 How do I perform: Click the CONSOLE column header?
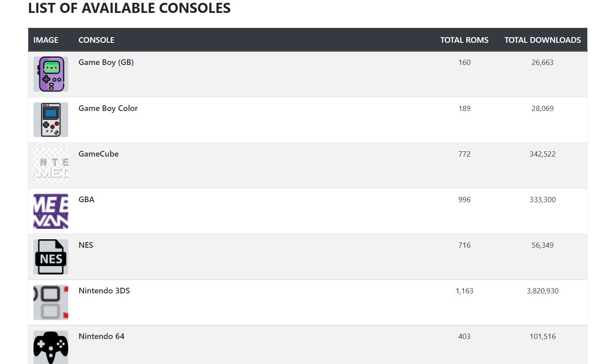(96, 40)
